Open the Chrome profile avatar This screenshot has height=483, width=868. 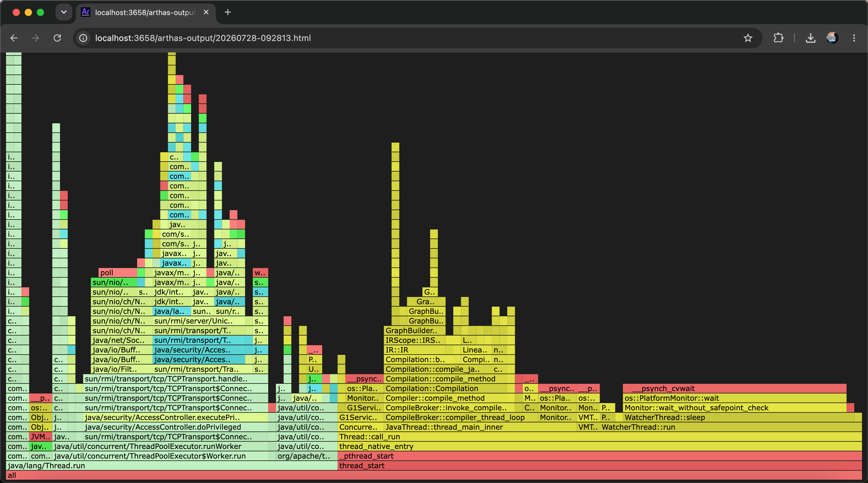click(x=832, y=38)
